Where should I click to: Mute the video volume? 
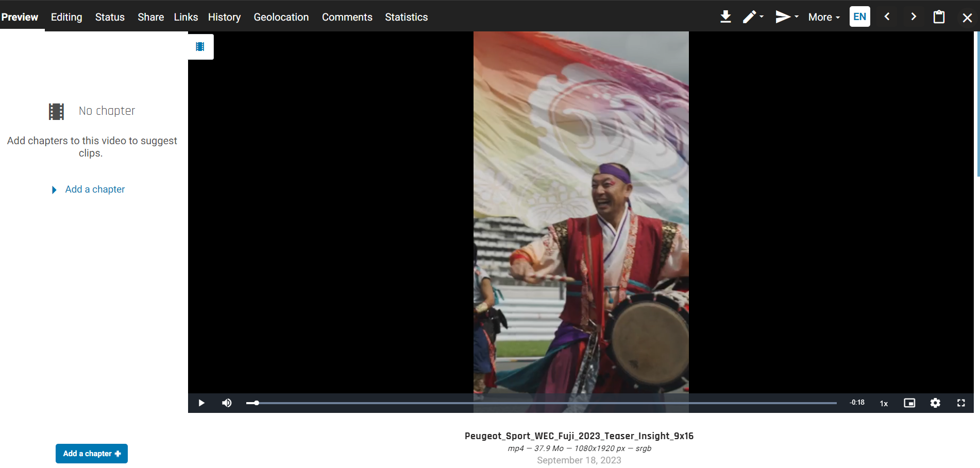(x=227, y=403)
